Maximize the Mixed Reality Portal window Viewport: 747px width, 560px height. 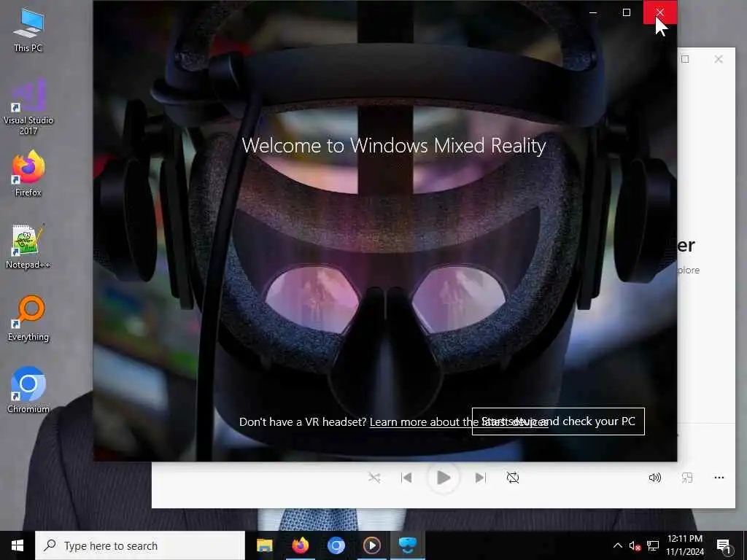(627, 12)
